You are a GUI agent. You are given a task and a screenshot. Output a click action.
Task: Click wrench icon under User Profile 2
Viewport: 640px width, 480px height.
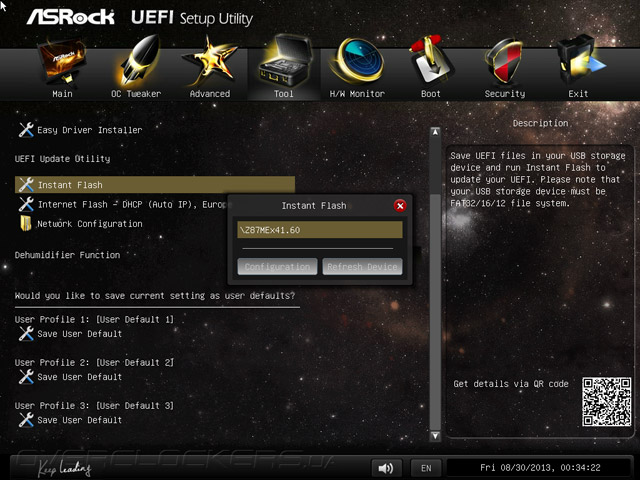click(x=26, y=377)
